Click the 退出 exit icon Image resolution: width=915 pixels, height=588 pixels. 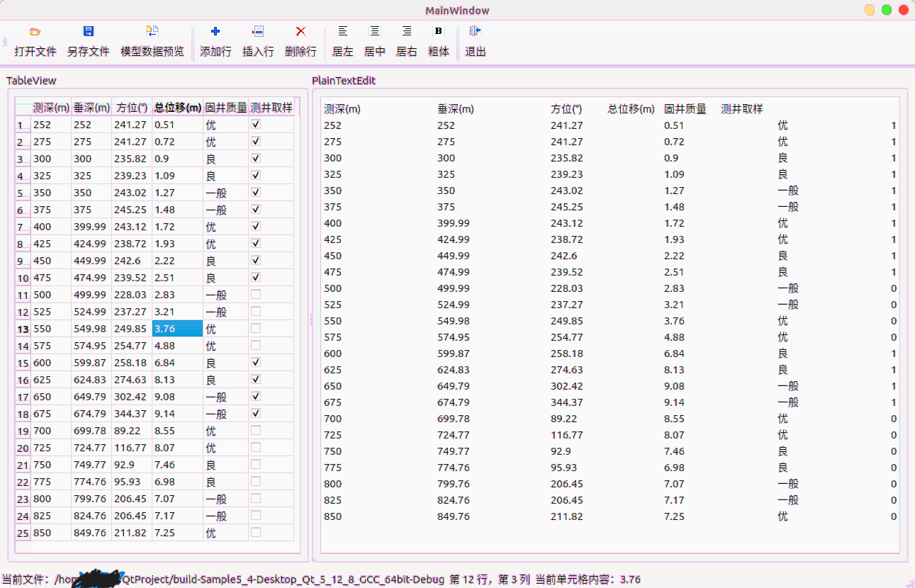click(x=476, y=31)
